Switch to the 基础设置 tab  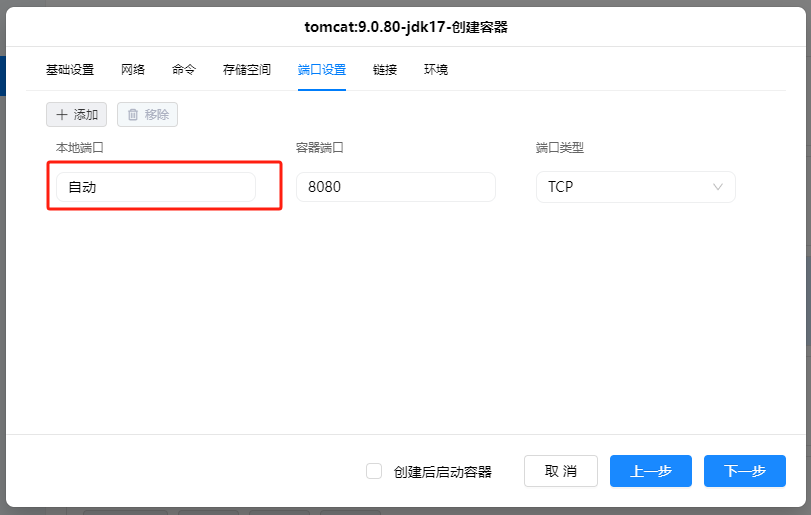coord(70,70)
